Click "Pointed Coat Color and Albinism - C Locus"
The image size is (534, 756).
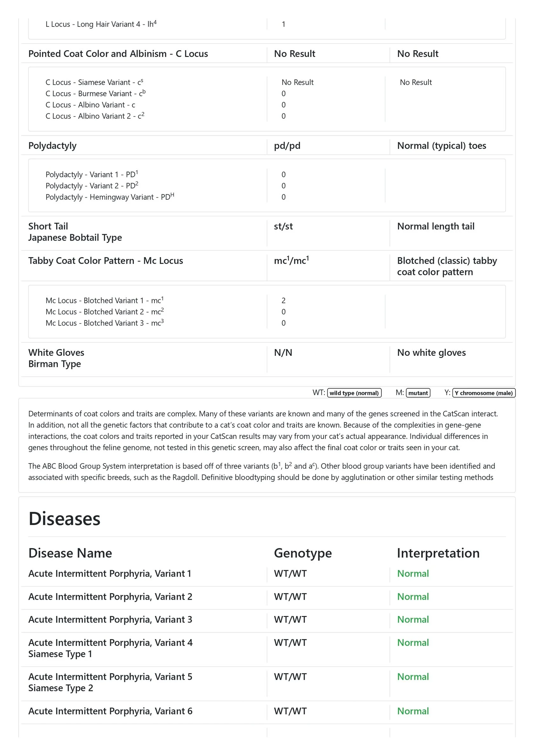[x=118, y=54]
